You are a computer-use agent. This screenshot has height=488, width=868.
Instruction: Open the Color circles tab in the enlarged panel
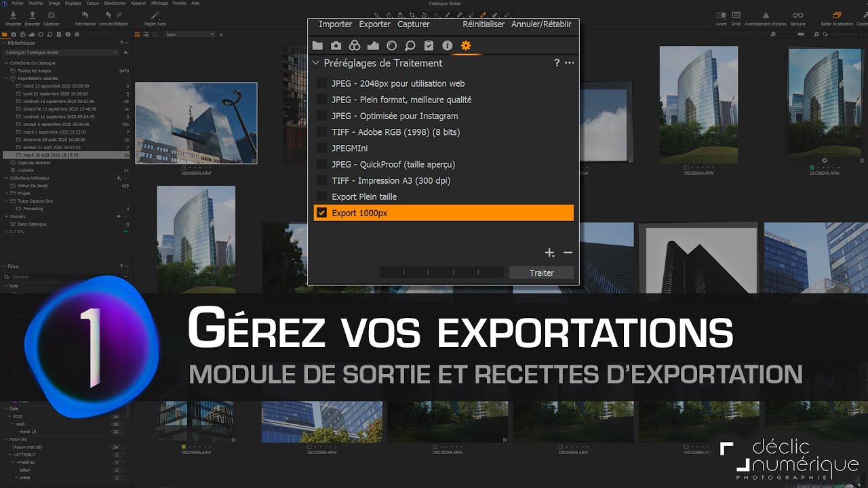[354, 45]
